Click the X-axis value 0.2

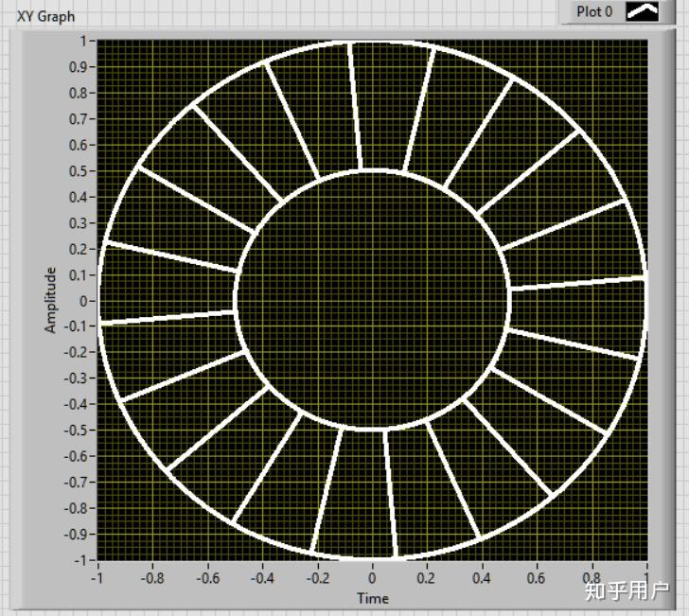click(427, 578)
